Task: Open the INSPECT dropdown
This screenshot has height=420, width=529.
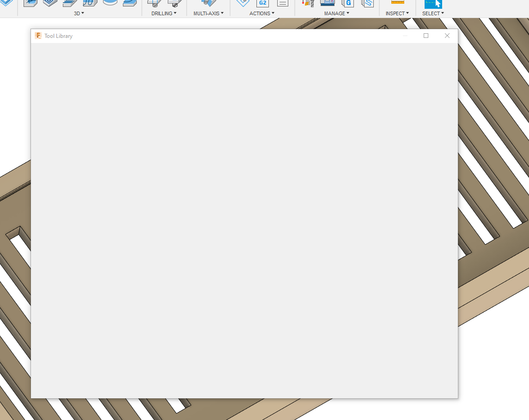Action: 397,13
